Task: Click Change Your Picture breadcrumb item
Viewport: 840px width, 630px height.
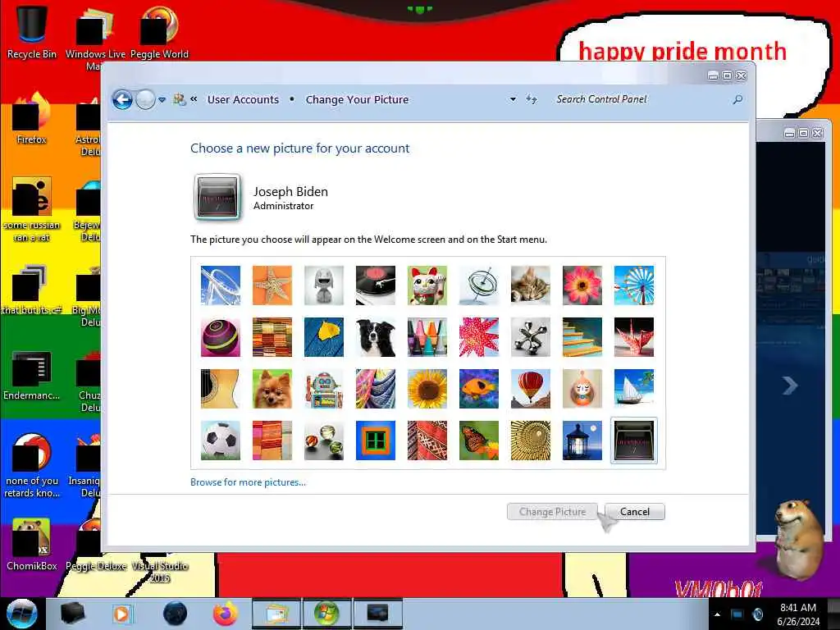Action: (358, 99)
